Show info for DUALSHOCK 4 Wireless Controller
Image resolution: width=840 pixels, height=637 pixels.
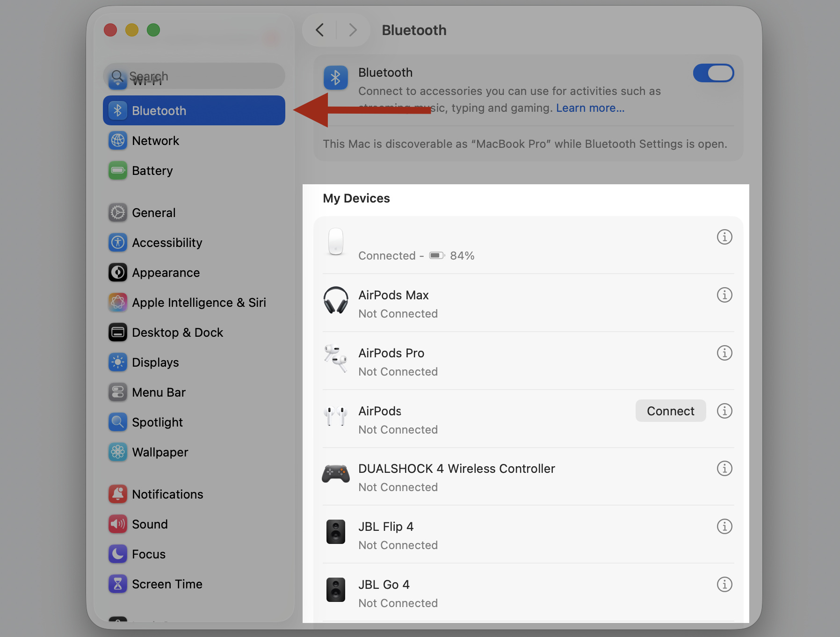pos(724,469)
